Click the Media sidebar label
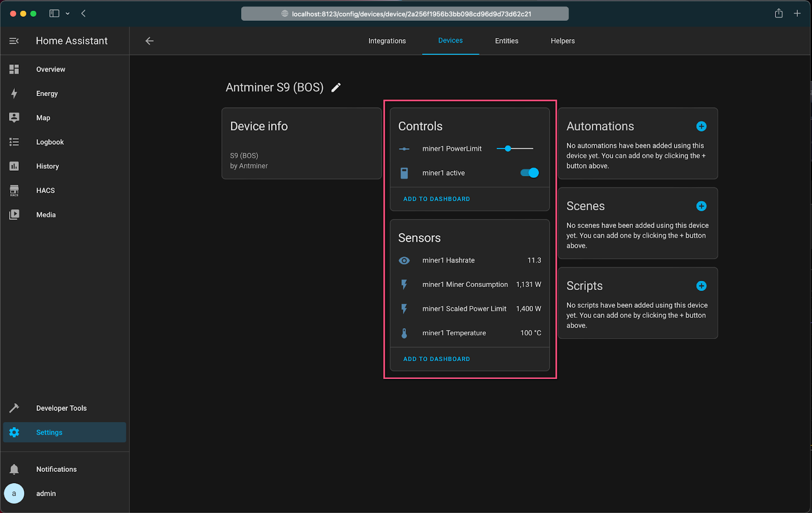This screenshot has width=812, height=513. click(46, 215)
